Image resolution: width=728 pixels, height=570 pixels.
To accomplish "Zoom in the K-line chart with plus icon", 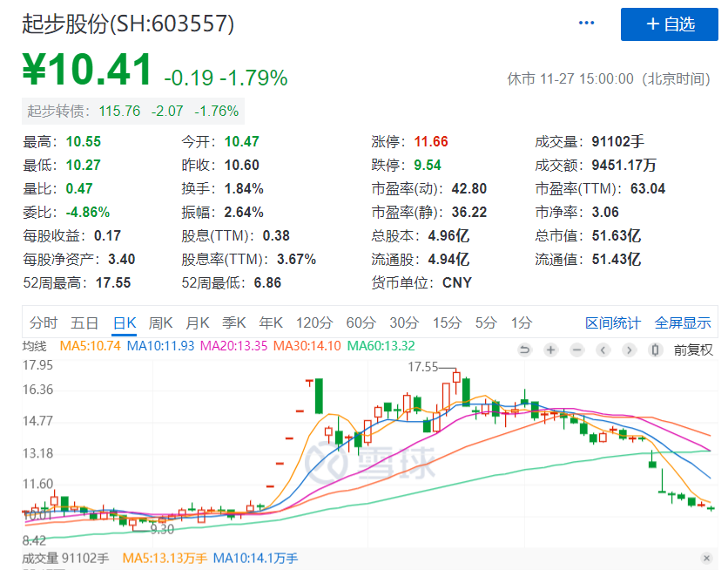I will pyautogui.click(x=550, y=349).
